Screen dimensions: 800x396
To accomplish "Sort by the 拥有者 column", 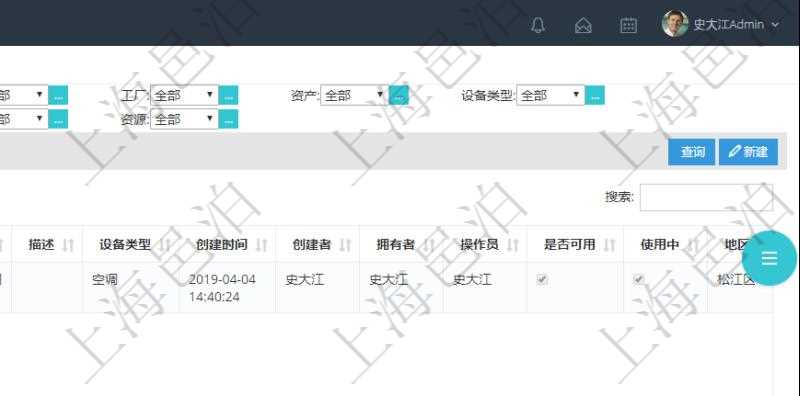I will click(401, 244).
